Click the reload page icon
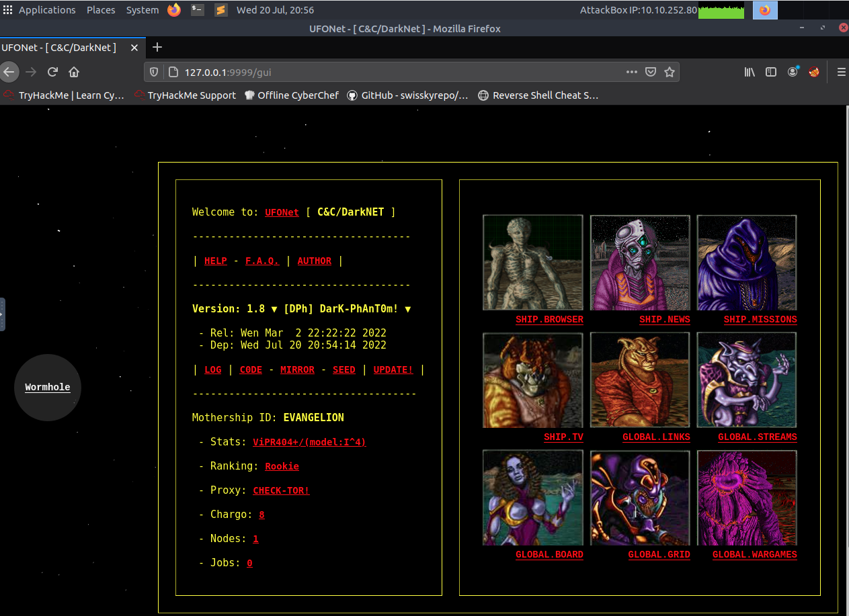Image resolution: width=849 pixels, height=616 pixels. (x=52, y=72)
